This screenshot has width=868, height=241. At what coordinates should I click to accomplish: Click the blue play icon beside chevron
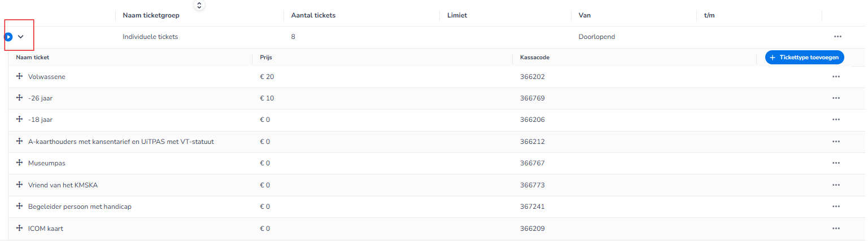pyautogui.click(x=8, y=37)
